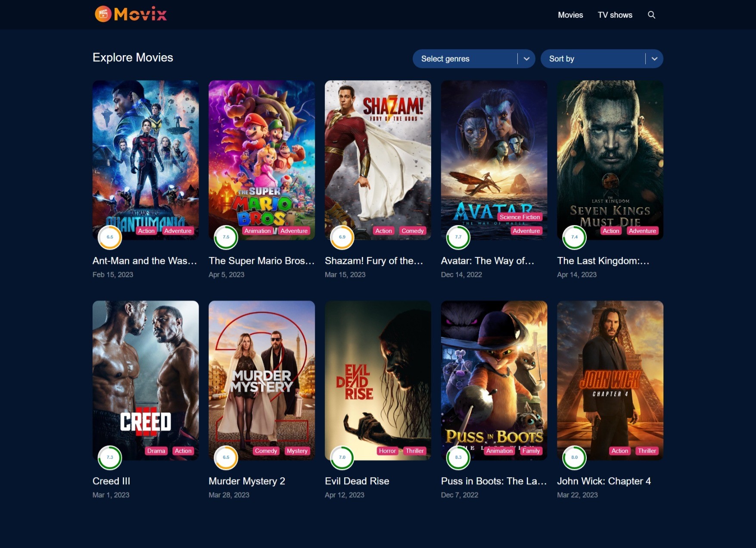
Task: Open the Evil Dead Rise poster
Action: point(378,380)
